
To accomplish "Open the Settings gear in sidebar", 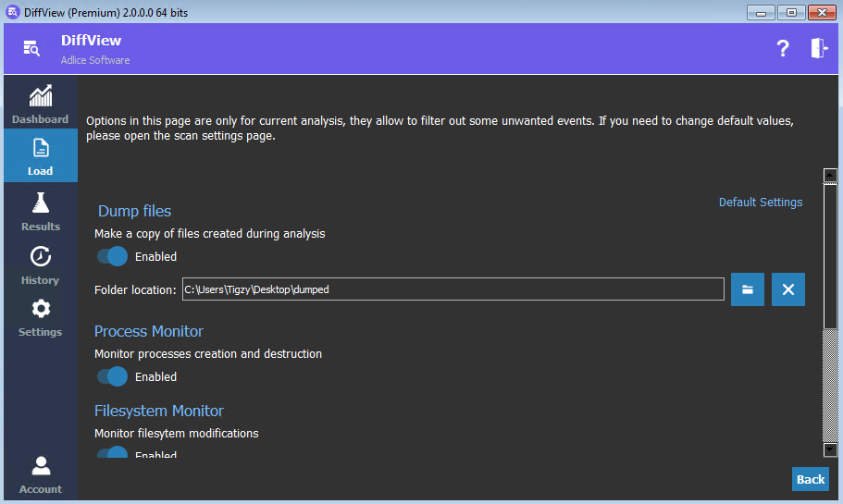I will pos(40,316).
